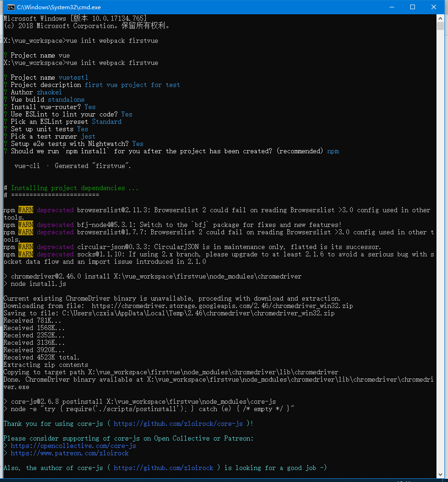Click the chromedriver@2.46.0 install line
Viewport: 448px width, 482px height.
tap(153, 276)
